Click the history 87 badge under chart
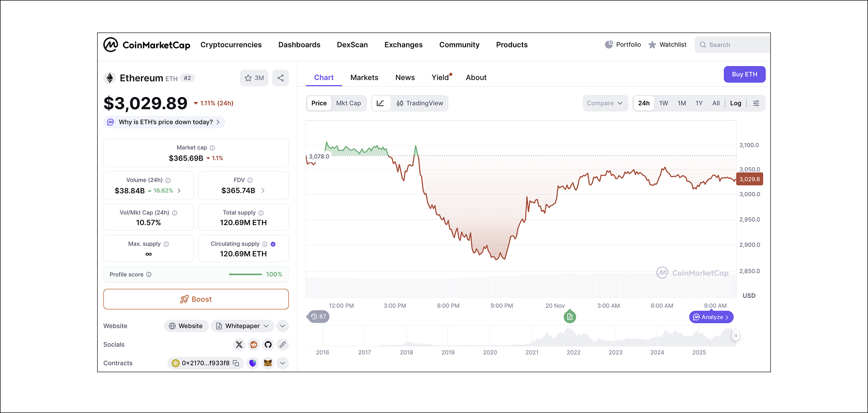The width and height of the screenshot is (868, 413). tap(318, 316)
